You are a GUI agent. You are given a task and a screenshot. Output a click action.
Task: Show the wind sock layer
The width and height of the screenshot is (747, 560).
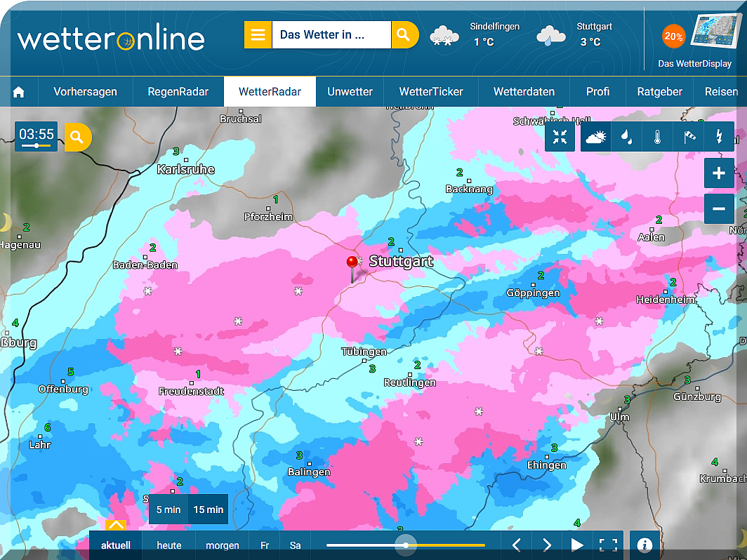tap(688, 137)
